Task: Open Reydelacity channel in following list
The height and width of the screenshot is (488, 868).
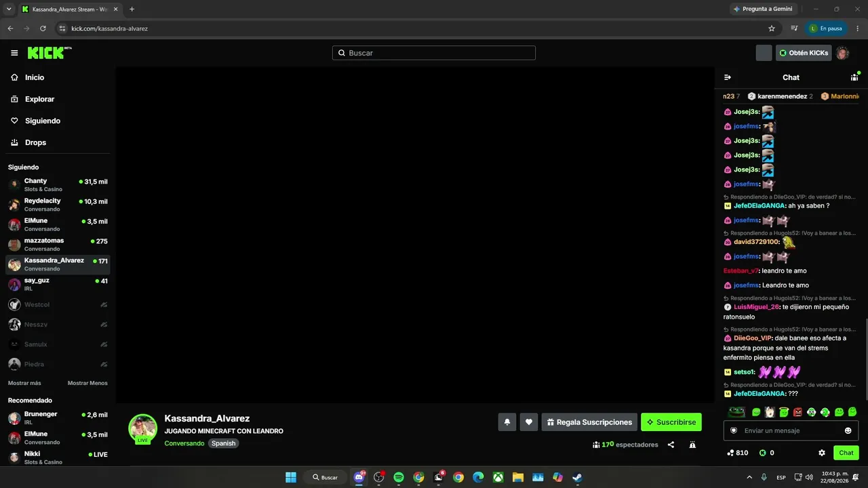Action: point(58,205)
